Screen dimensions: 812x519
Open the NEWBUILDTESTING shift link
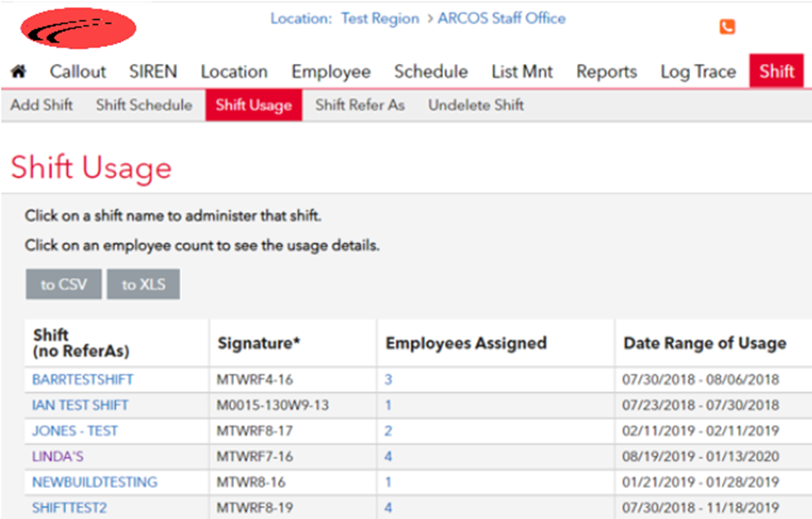94,483
